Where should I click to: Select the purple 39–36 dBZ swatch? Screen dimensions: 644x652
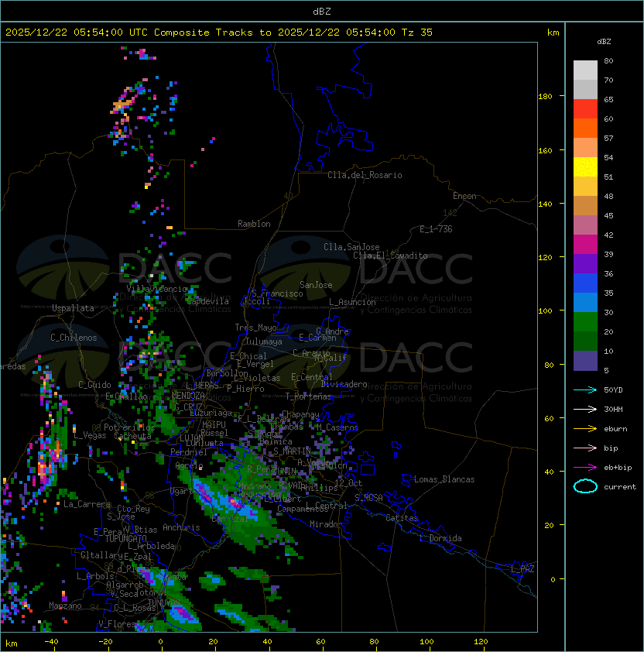pos(585,263)
